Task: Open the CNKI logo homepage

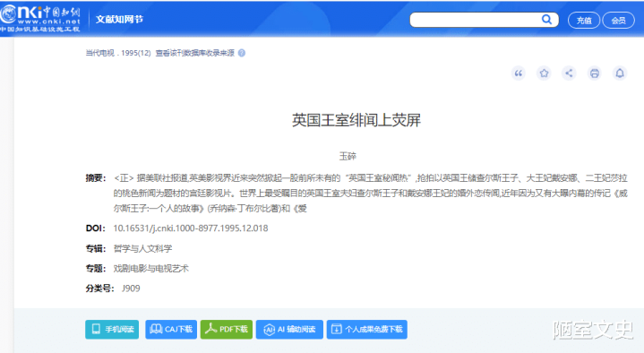Action: 40,19
